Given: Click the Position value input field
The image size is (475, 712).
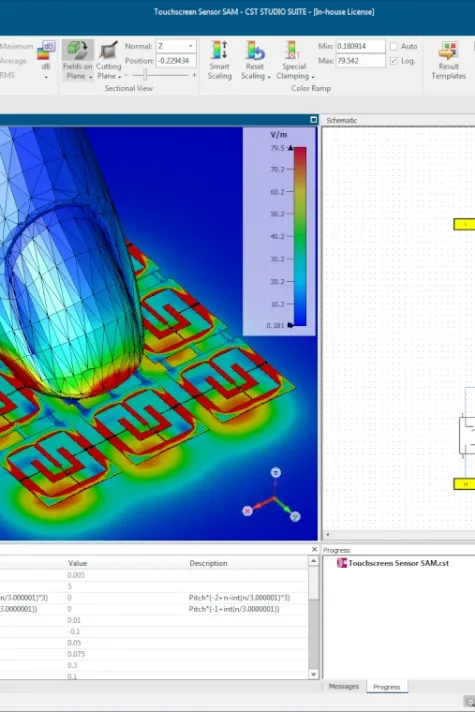Looking at the screenshot, I should tap(176, 61).
